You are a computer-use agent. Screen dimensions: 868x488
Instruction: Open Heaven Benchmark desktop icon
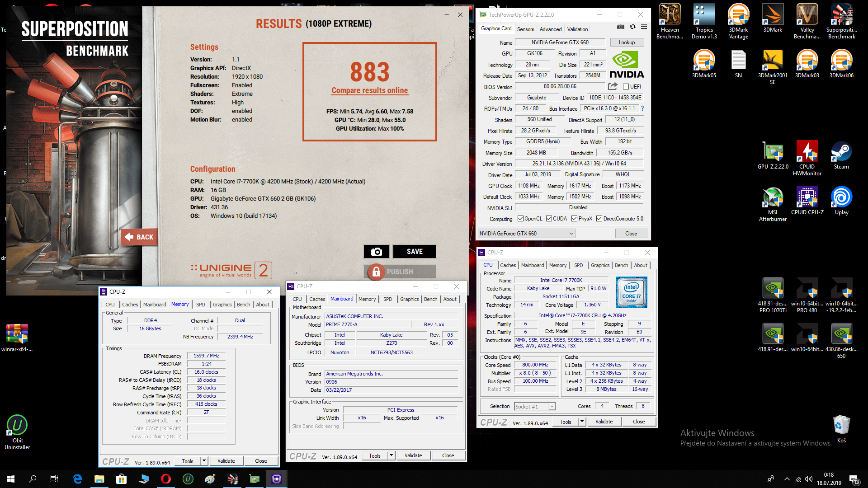tap(670, 21)
